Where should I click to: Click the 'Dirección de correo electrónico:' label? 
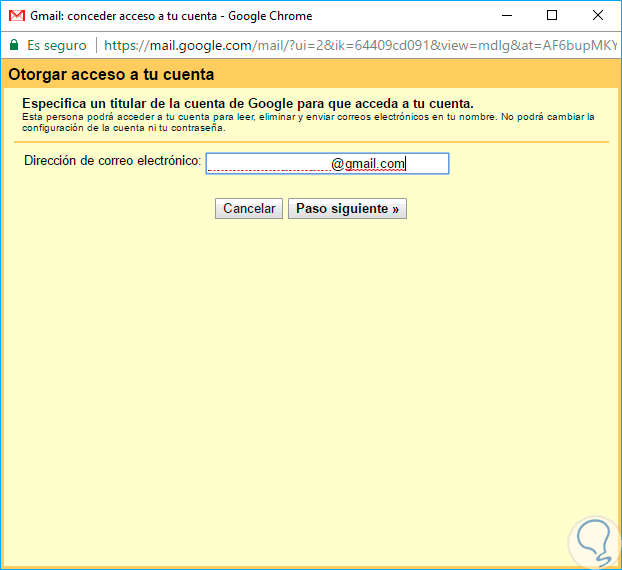(113, 161)
